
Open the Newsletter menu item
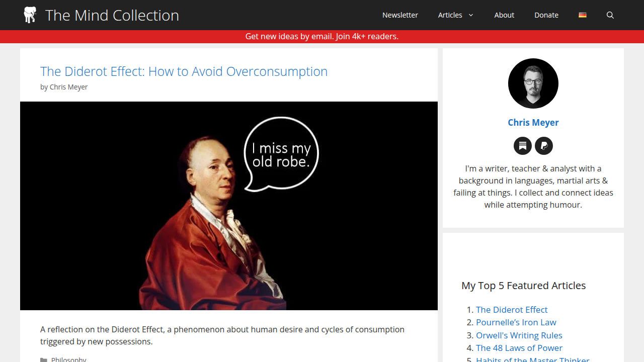tap(400, 15)
